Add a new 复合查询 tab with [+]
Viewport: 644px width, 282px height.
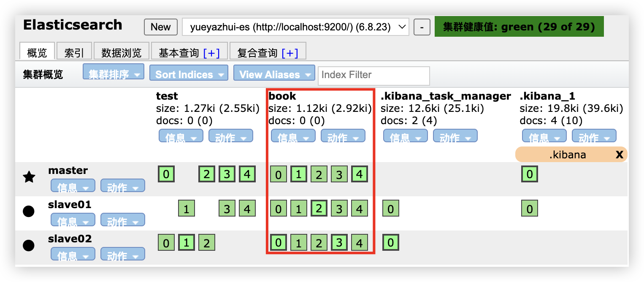pyautogui.click(x=290, y=53)
